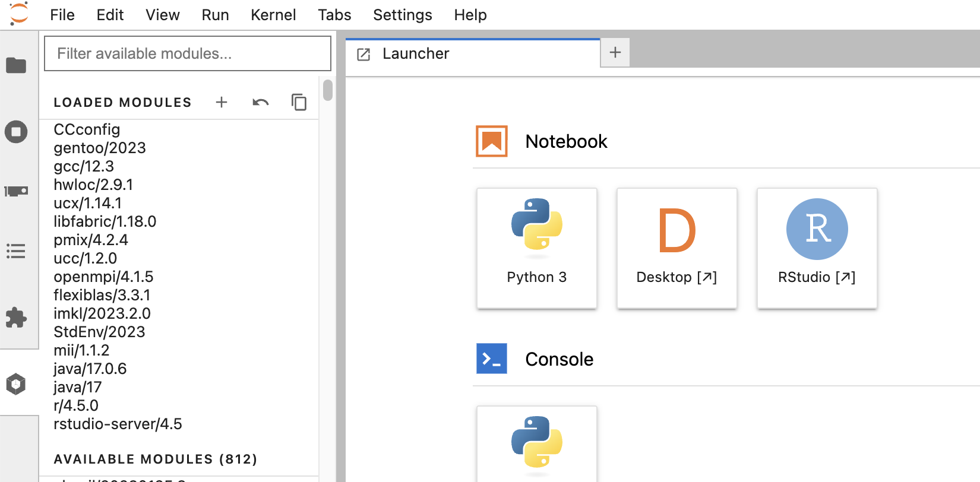Click the restore modules undo icon
The width and height of the screenshot is (980, 482).
tap(261, 102)
